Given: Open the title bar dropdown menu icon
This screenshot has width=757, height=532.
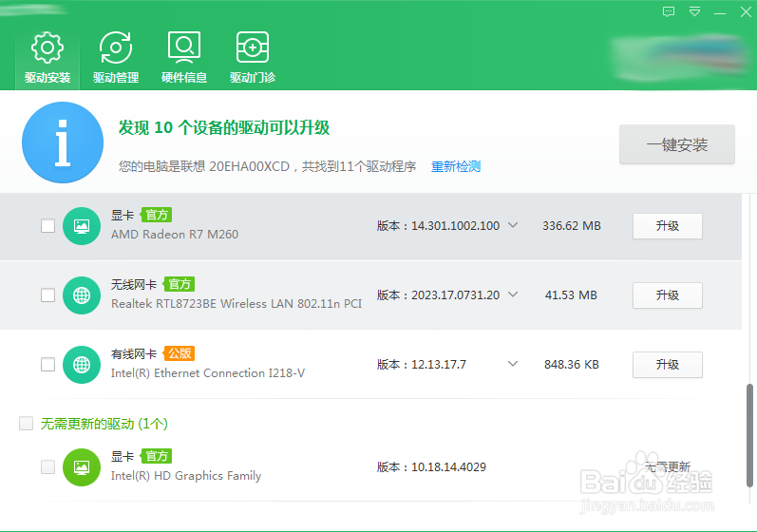Looking at the screenshot, I should pos(694,12).
